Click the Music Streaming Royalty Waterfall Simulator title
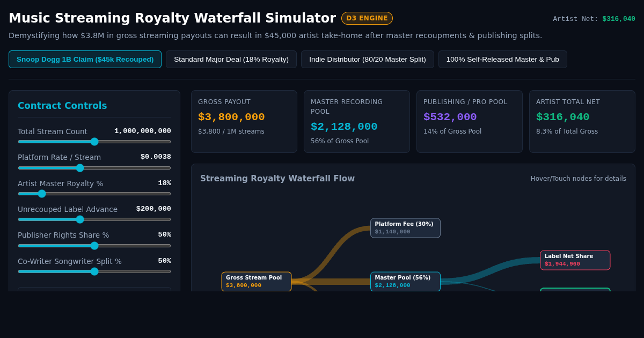644x338 pixels. point(172,18)
